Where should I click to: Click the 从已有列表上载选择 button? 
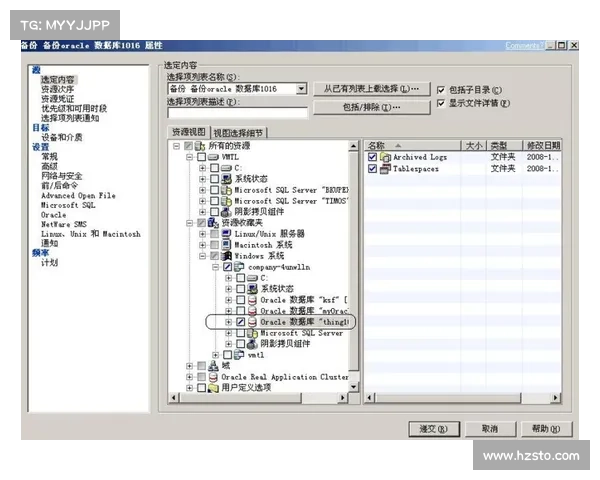tap(372, 89)
